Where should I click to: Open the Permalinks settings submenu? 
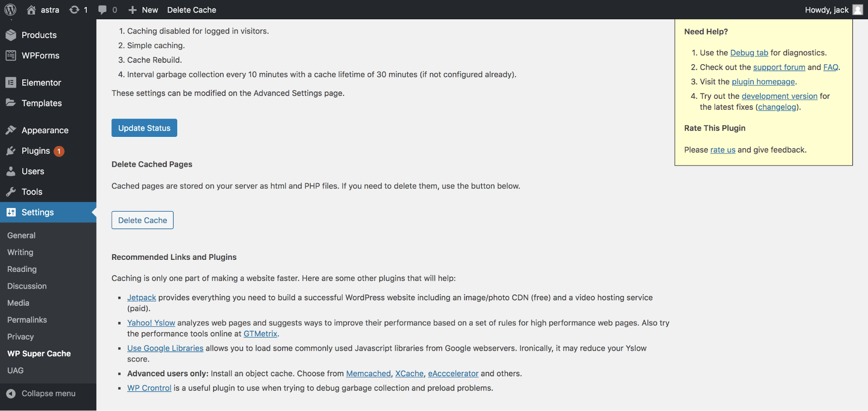click(27, 320)
